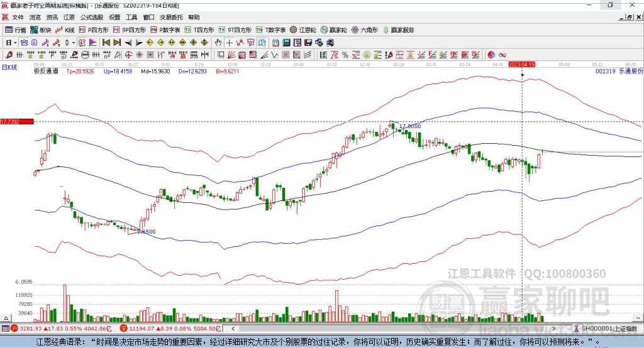Open the T数字表 time number table
This screenshot has width=644, height=348.
[270, 30]
